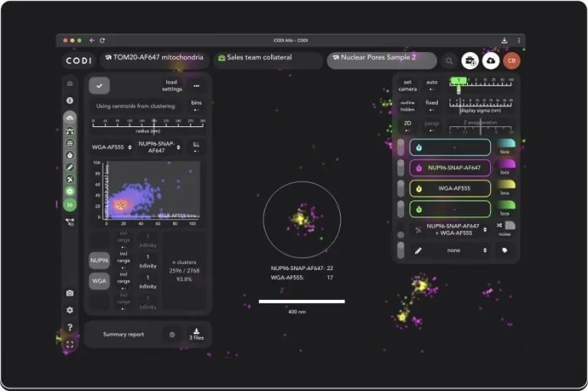This screenshot has height=391, width=588.
Task: Click the cyan locs color swatch
Action: (x=506, y=143)
